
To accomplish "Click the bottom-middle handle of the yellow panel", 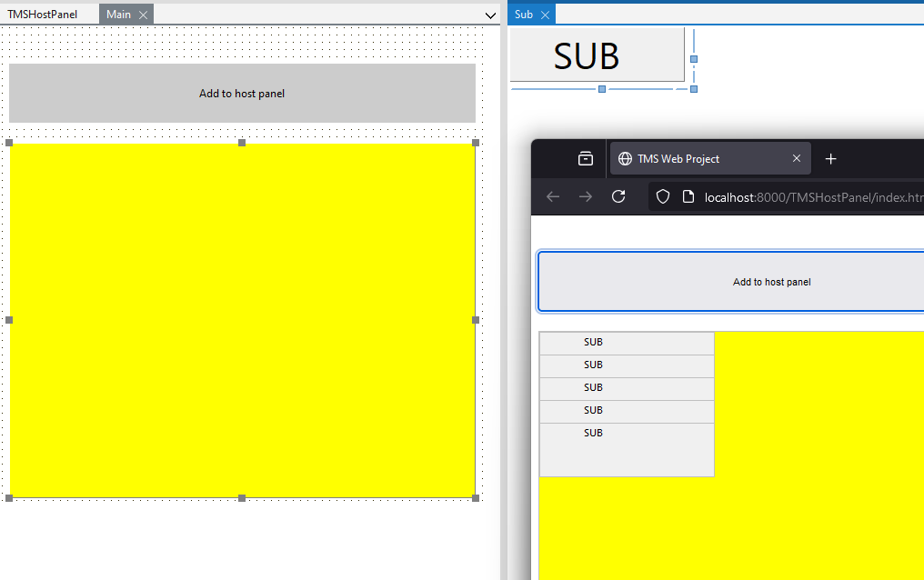I will pyautogui.click(x=242, y=498).
